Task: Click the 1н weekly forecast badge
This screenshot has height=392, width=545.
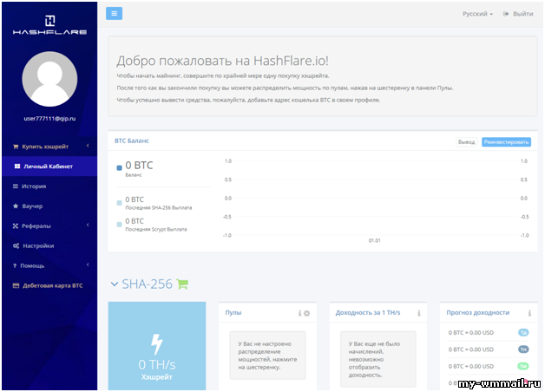Action: (x=523, y=350)
